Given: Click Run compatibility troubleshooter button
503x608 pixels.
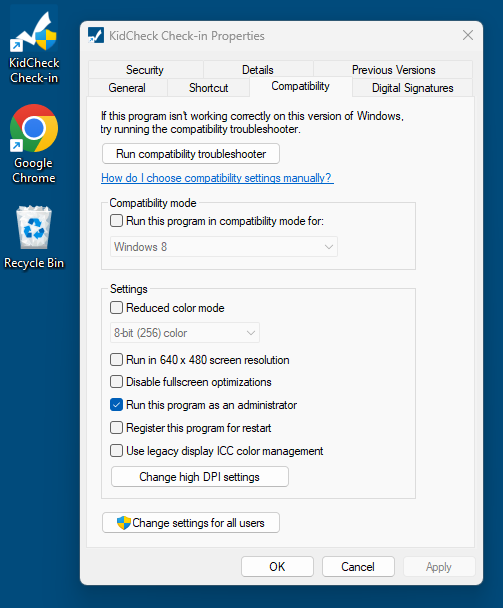Looking at the screenshot, I should (x=191, y=154).
